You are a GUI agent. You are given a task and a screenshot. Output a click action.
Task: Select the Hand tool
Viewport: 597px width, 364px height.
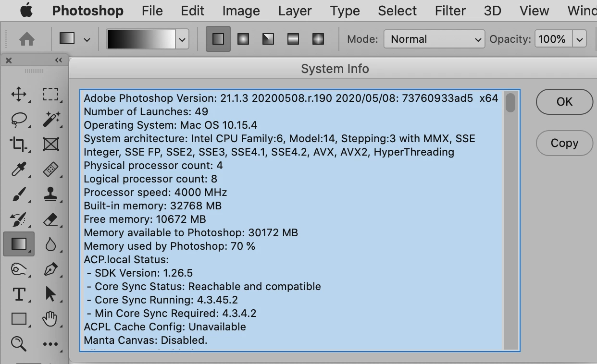tap(50, 319)
